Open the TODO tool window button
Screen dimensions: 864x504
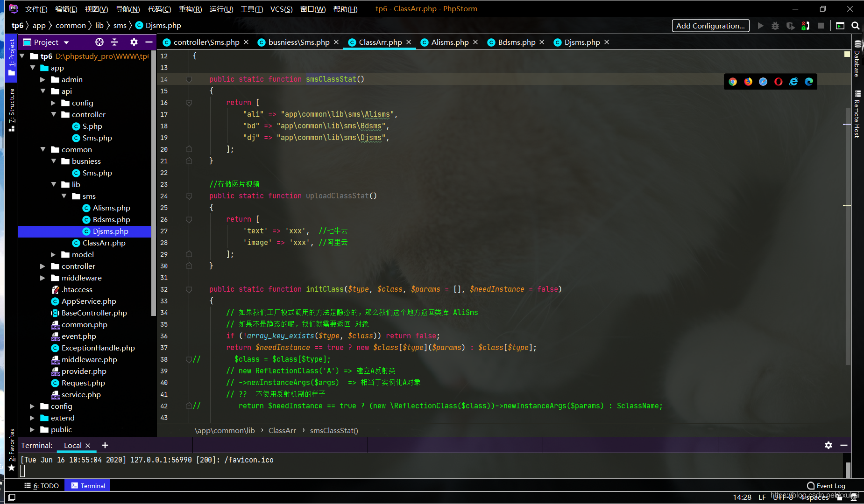coord(42,485)
